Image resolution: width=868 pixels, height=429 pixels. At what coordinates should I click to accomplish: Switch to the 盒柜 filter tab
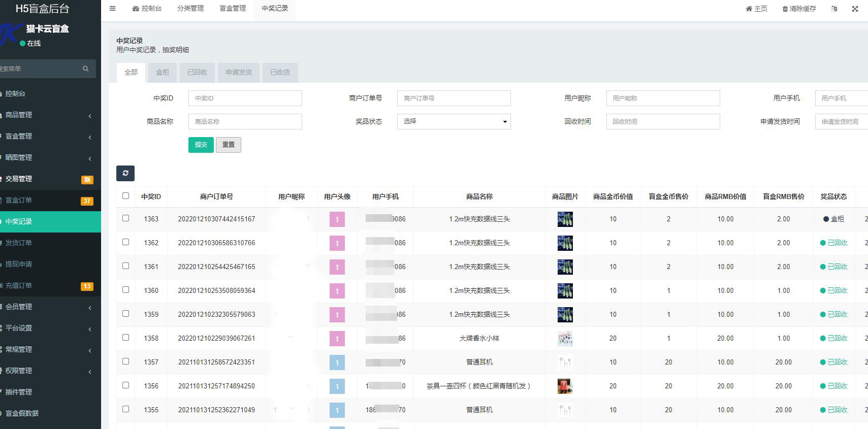point(163,73)
